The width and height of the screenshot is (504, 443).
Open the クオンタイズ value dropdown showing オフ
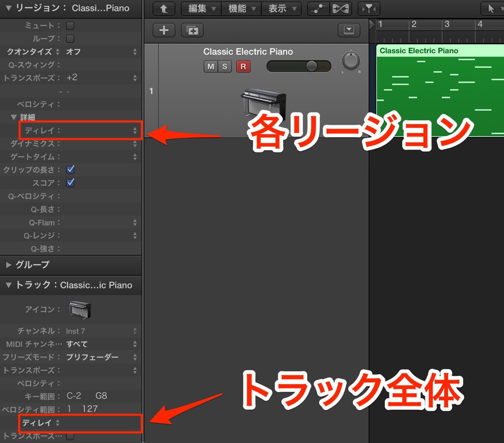pos(101,52)
